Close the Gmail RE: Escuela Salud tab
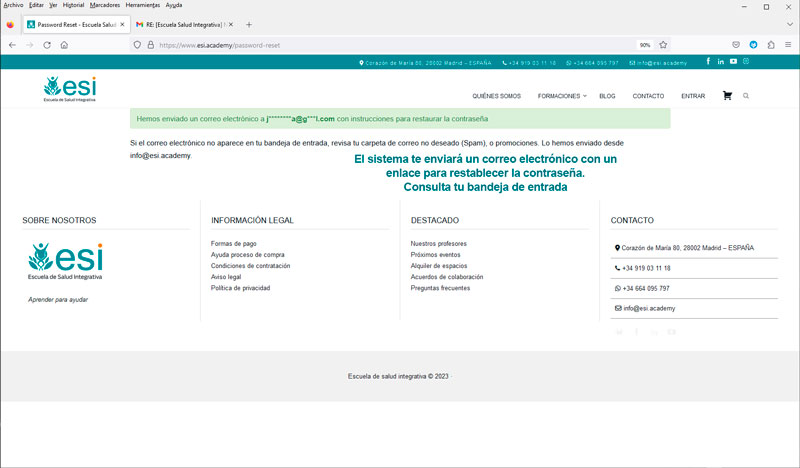The image size is (800, 468). coord(231,24)
